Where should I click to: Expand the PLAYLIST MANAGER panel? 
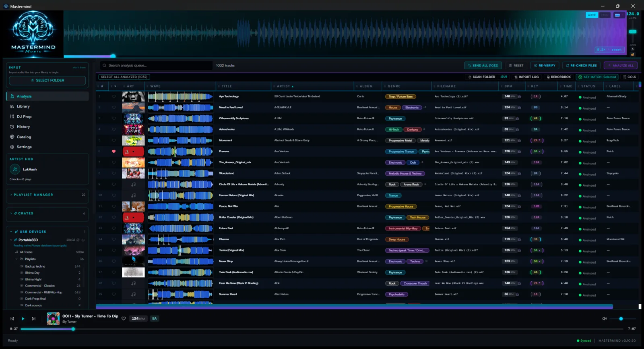(x=47, y=195)
